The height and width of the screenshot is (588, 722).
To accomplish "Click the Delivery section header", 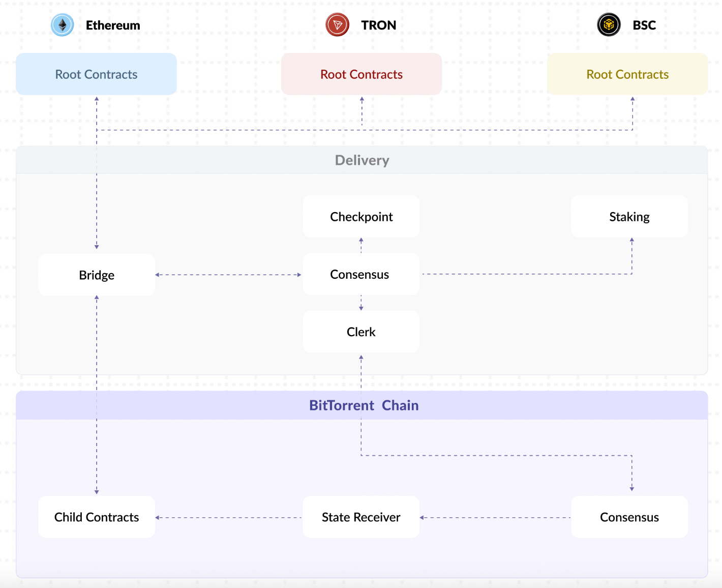I will (x=362, y=160).
